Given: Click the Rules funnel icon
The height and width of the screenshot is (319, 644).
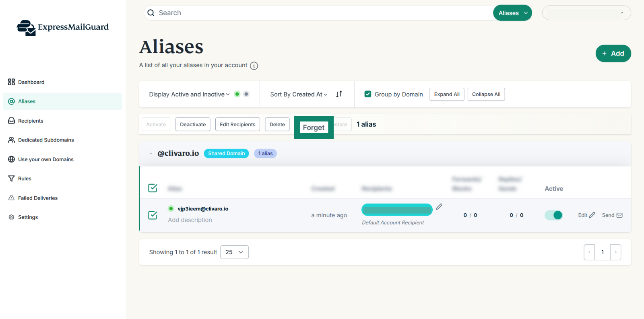Looking at the screenshot, I should [11, 179].
